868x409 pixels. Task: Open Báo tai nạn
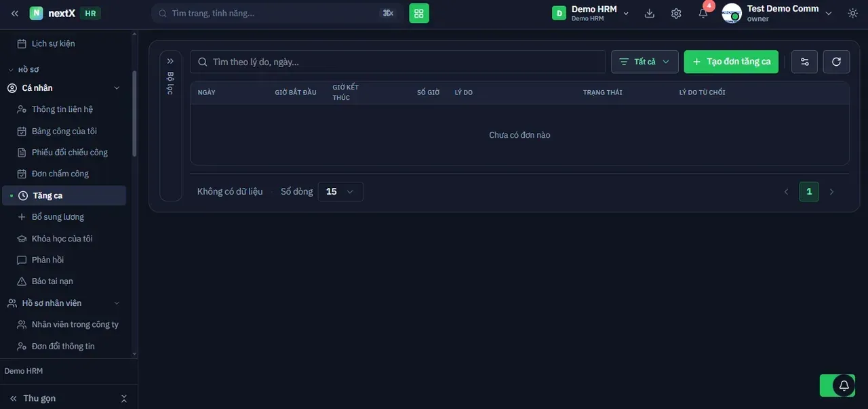[64, 281]
